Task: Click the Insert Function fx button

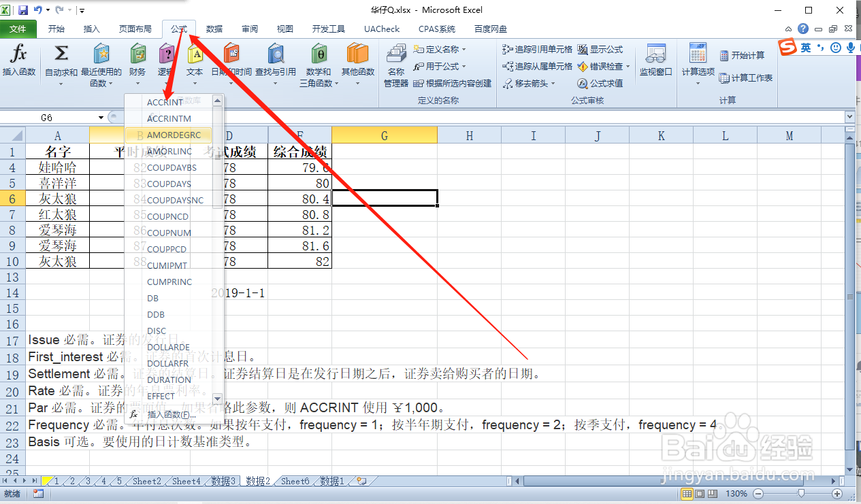Action: point(19,60)
